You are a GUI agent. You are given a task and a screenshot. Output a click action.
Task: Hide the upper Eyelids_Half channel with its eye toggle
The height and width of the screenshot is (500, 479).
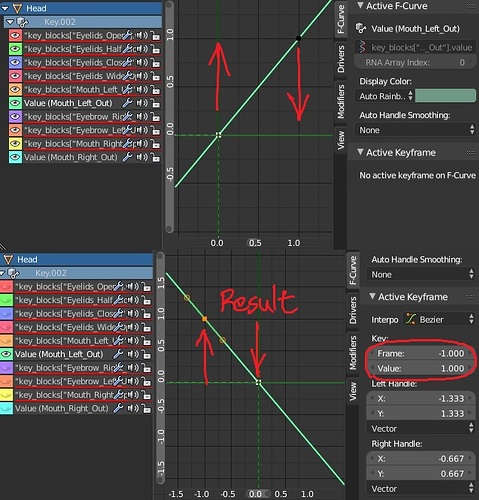(15, 49)
